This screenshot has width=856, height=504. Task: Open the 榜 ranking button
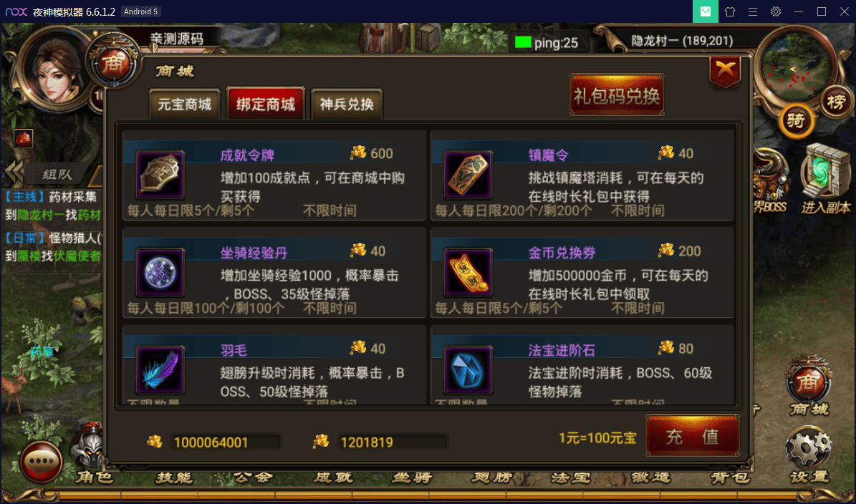tap(836, 102)
